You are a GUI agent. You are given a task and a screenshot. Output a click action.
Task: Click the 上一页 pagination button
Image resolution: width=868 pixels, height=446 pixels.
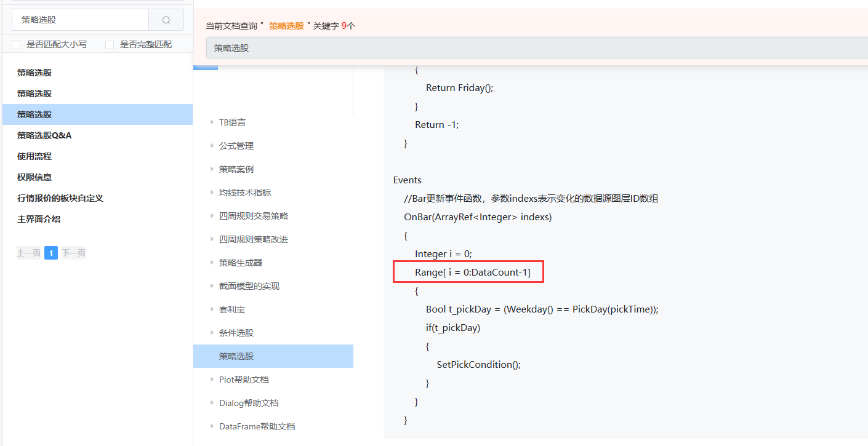[x=29, y=253]
